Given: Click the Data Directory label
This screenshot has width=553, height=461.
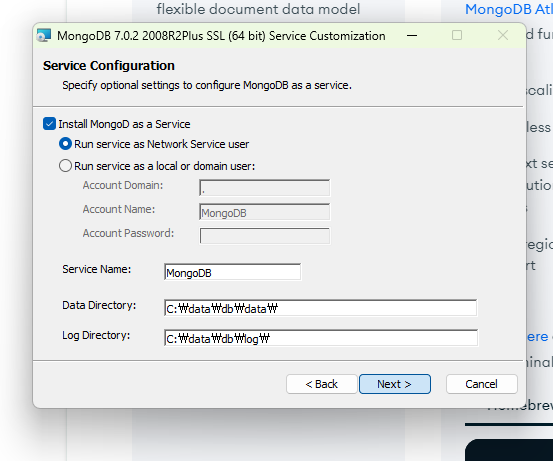Looking at the screenshot, I should 99,305.
